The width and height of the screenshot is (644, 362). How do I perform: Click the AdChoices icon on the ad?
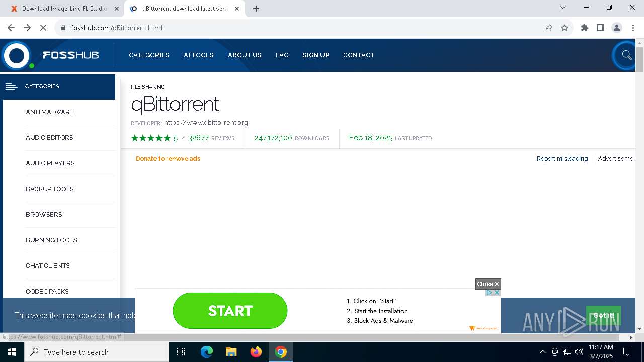coord(489,293)
